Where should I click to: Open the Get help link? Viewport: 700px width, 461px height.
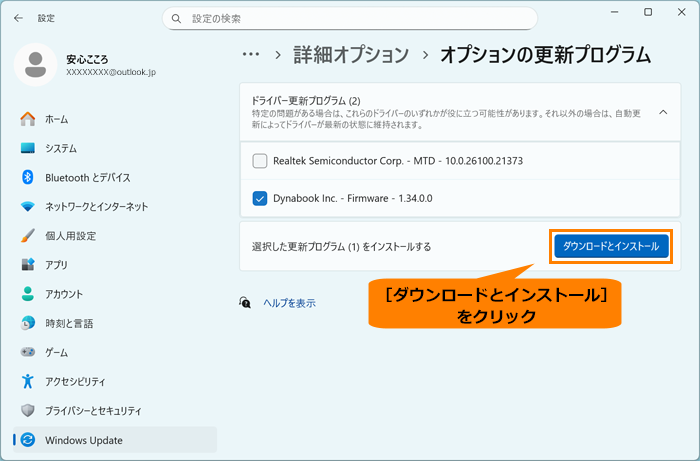tap(289, 302)
